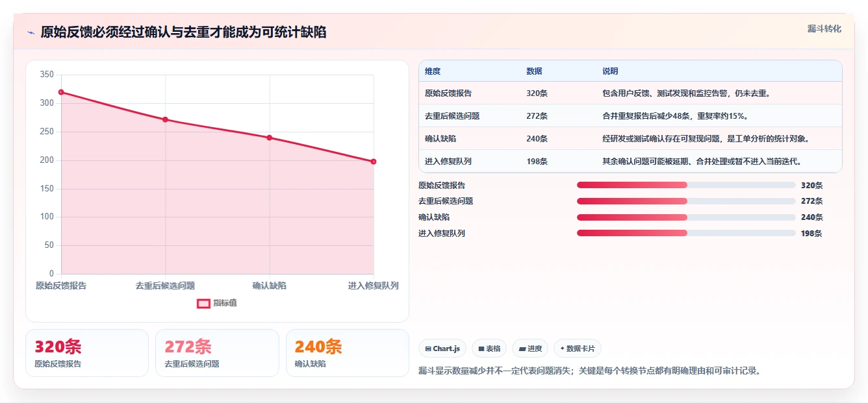This screenshot has height=403, width=868.
Task: Click the 350 y-axis tick label
Action: 47,75
